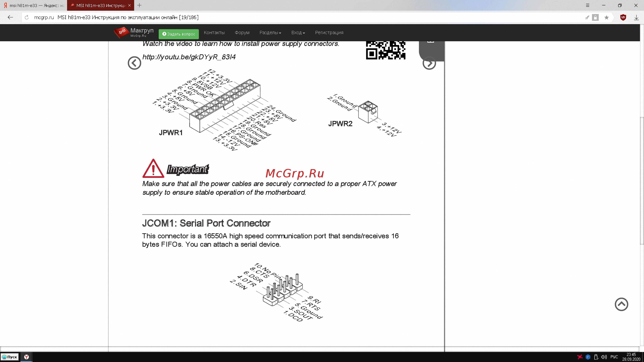The height and width of the screenshot is (362, 644).
Task: Click the blue hexagon tray icon
Action: 588,357
